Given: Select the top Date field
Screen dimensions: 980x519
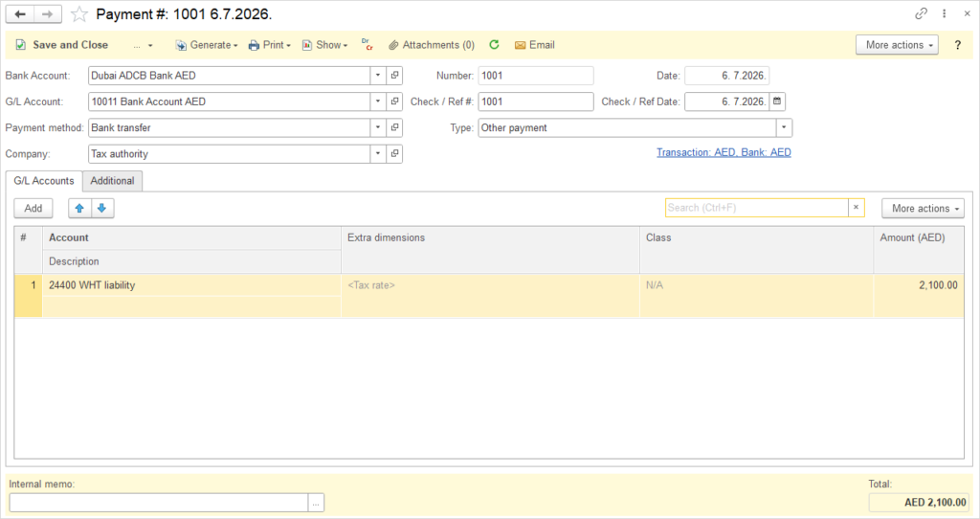Looking at the screenshot, I should [x=727, y=76].
